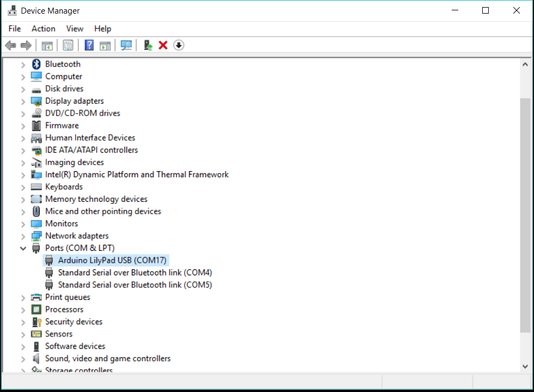Click the Bluetooth category icon
This screenshot has height=392, width=534.
tap(37, 64)
